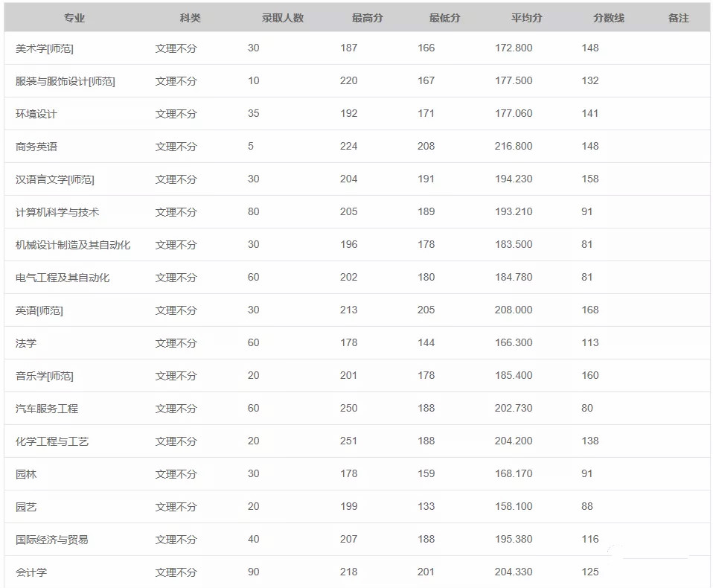The width and height of the screenshot is (713, 588).
Task: Select the 化学工程与工艺 major name
Action: pos(52,441)
